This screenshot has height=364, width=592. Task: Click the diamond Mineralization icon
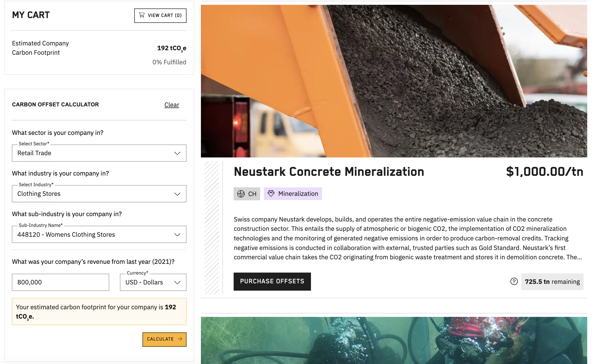pos(271,194)
